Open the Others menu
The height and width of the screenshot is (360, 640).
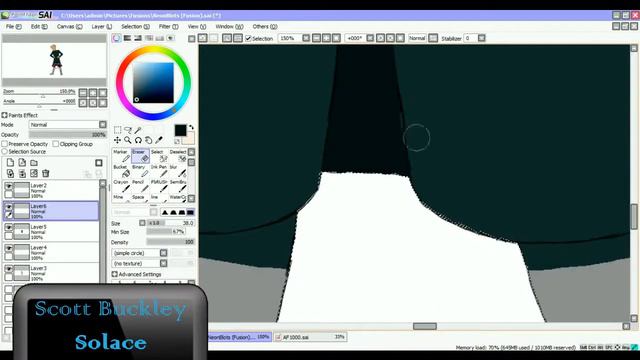coord(265,27)
